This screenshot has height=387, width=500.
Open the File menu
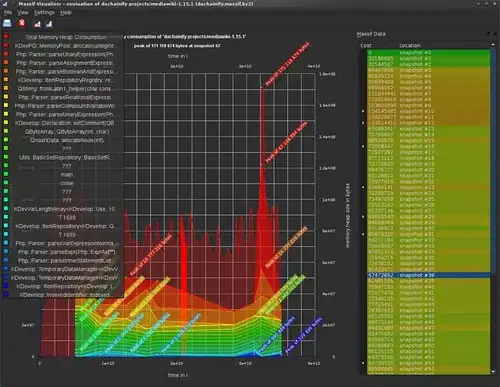(8, 13)
